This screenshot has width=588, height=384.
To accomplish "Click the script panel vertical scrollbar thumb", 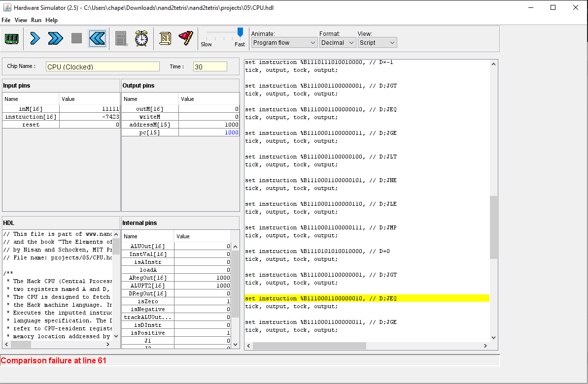I will 494,226.
